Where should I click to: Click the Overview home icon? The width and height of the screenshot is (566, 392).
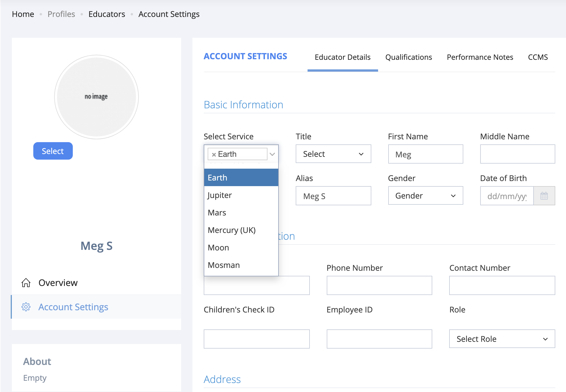point(26,283)
